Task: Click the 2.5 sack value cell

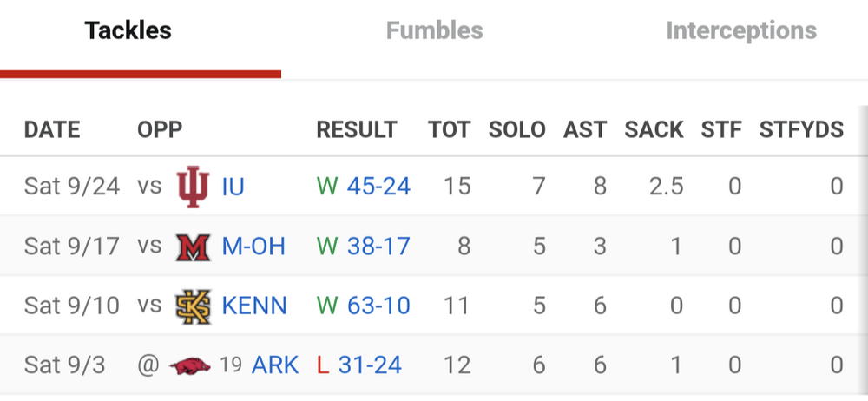Action: click(667, 187)
